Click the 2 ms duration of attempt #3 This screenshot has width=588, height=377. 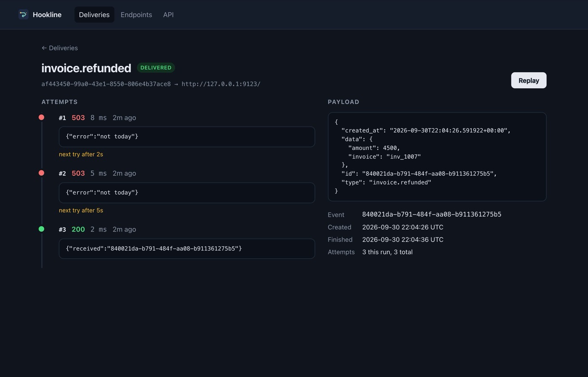pyautogui.click(x=99, y=229)
